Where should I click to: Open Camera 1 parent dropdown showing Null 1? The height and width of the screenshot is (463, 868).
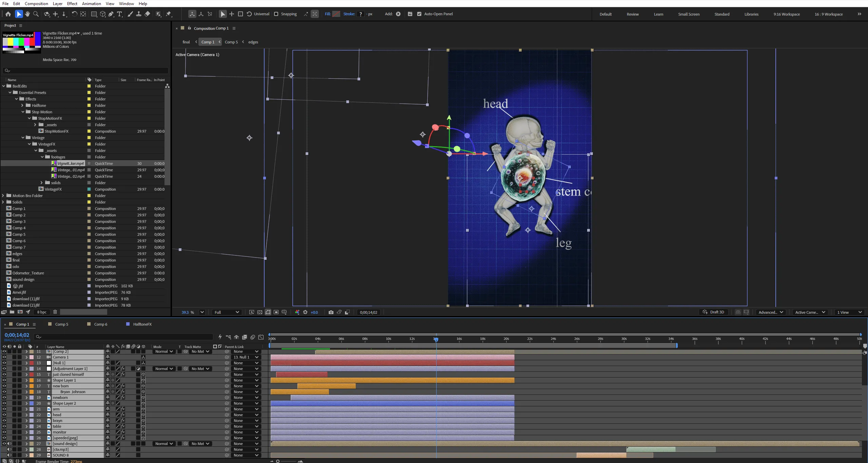pos(246,357)
